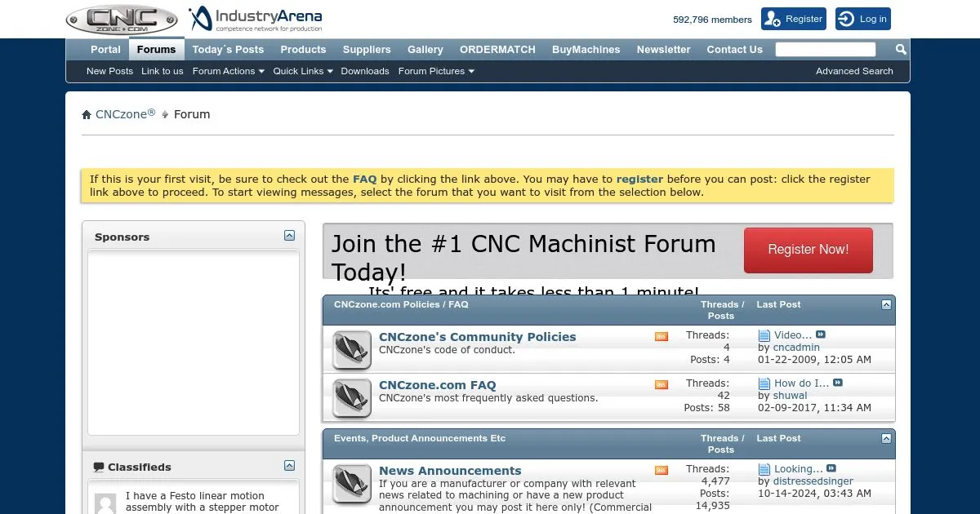Click post icon before Video... link
Image resolution: width=980 pixels, height=514 pixels.
(764, 335)
